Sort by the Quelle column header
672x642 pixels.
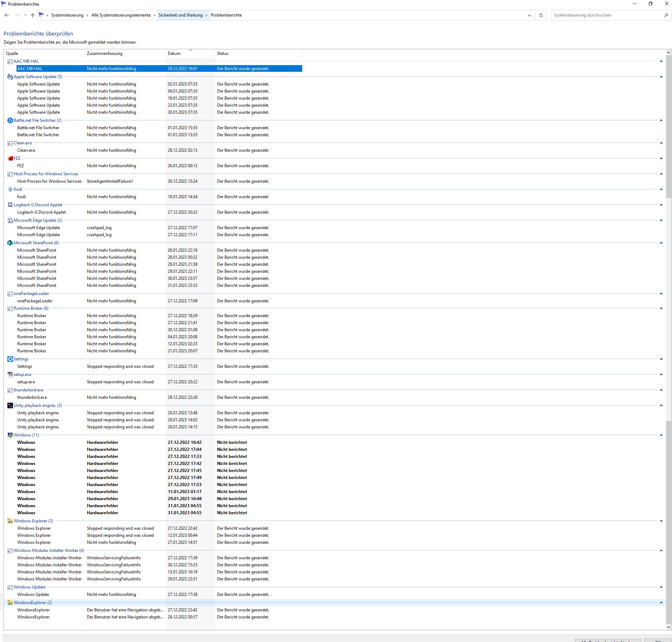click(x=44, y=53)
